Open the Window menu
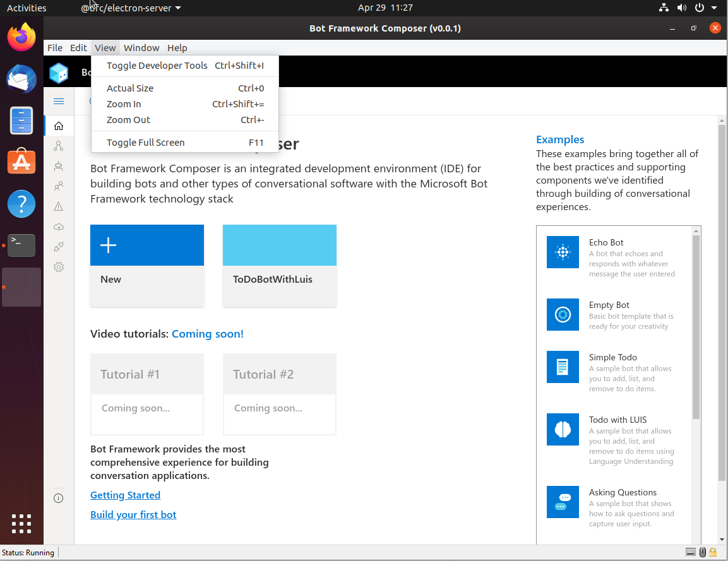Viewport: 728px width, 561px height. pyautogui.click(x=141, y=48)
